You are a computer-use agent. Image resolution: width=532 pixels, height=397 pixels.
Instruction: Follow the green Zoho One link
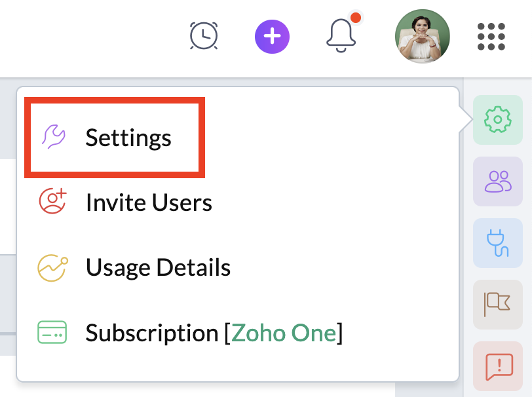[284, 333]
